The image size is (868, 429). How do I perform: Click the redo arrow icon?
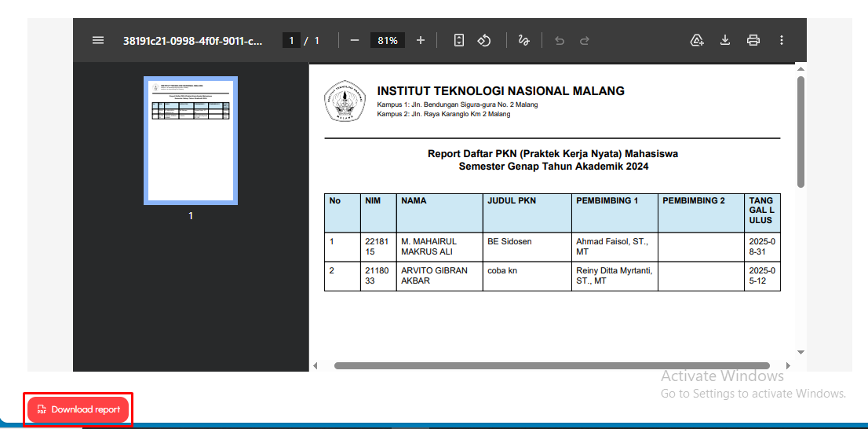pyautogui.click(x=584, y=40)
